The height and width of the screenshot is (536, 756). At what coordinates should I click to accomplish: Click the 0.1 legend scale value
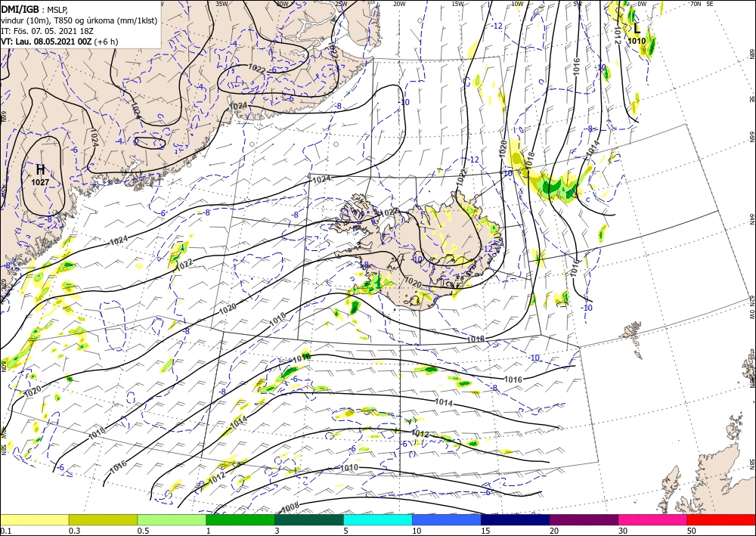[5, 531]
